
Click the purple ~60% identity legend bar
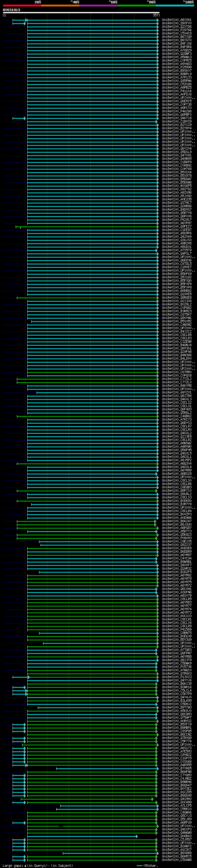point(99,6)
